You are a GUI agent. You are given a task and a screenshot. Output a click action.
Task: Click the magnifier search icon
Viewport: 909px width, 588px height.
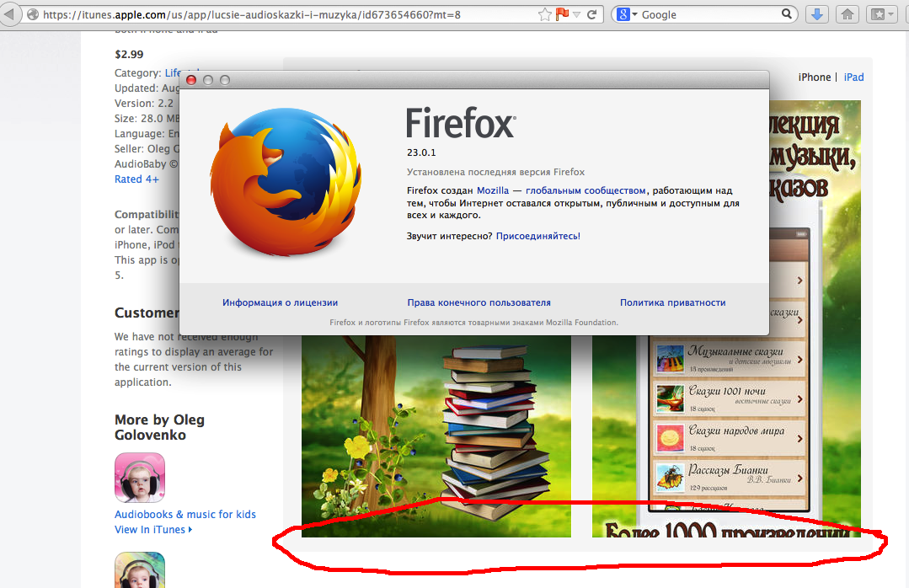tap(786, 14)
